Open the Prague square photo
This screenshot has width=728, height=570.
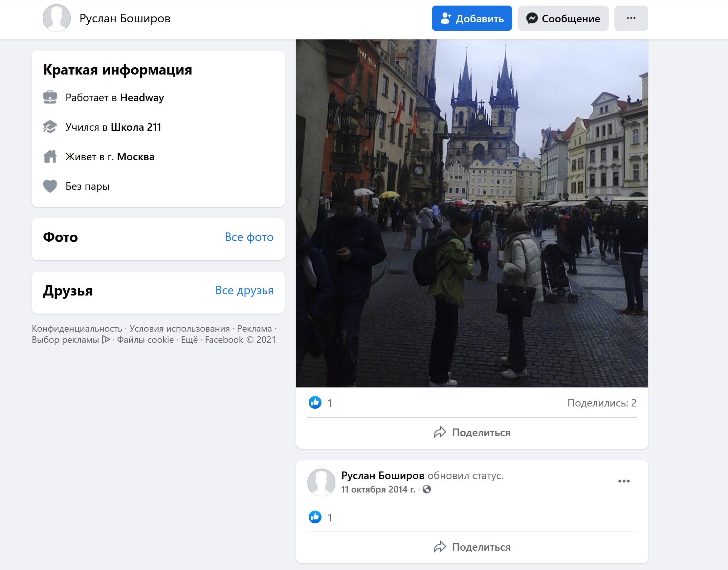click(x=472, y=213)
